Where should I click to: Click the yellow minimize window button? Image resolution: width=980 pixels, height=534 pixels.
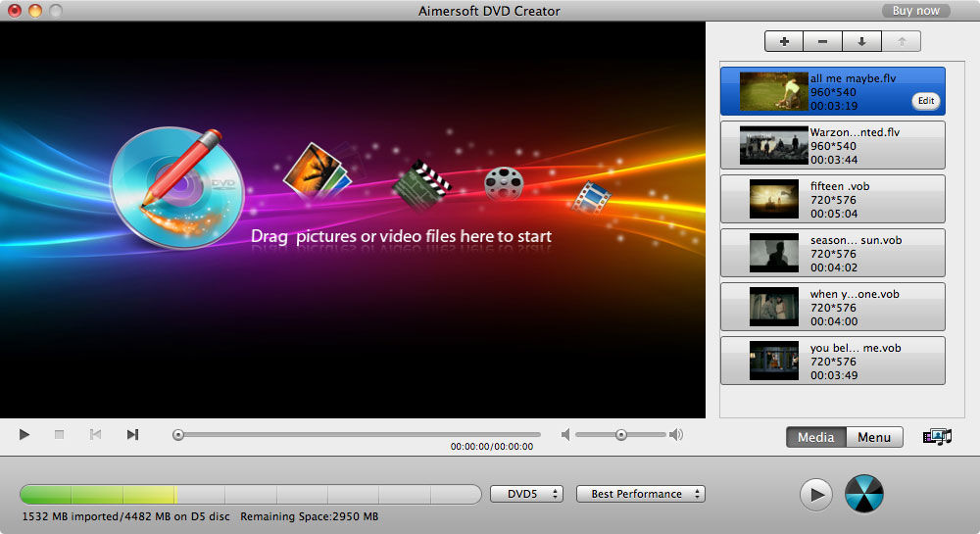tap(35, 11)
